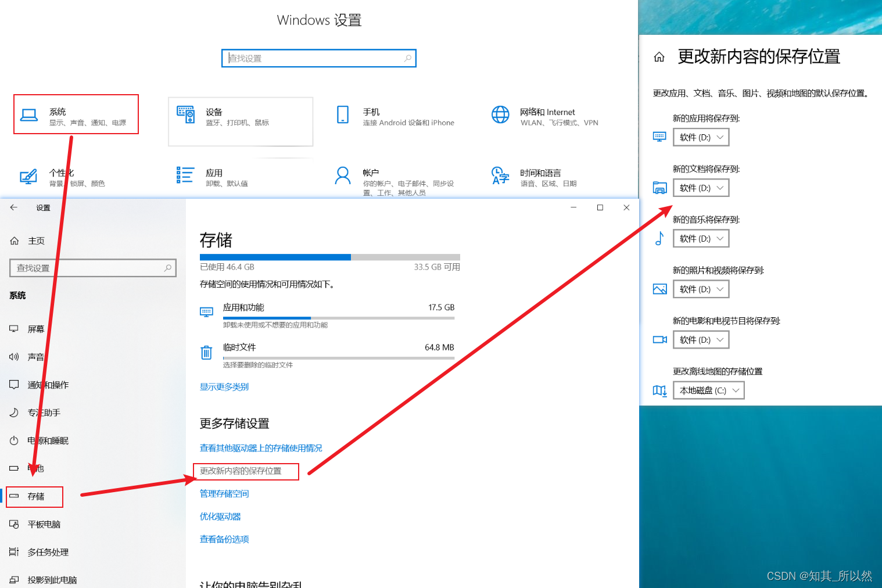Click 查看其他驱动器上的存储使用情况 link
This screenshot has width=882, height=588.
click(261, 448)
